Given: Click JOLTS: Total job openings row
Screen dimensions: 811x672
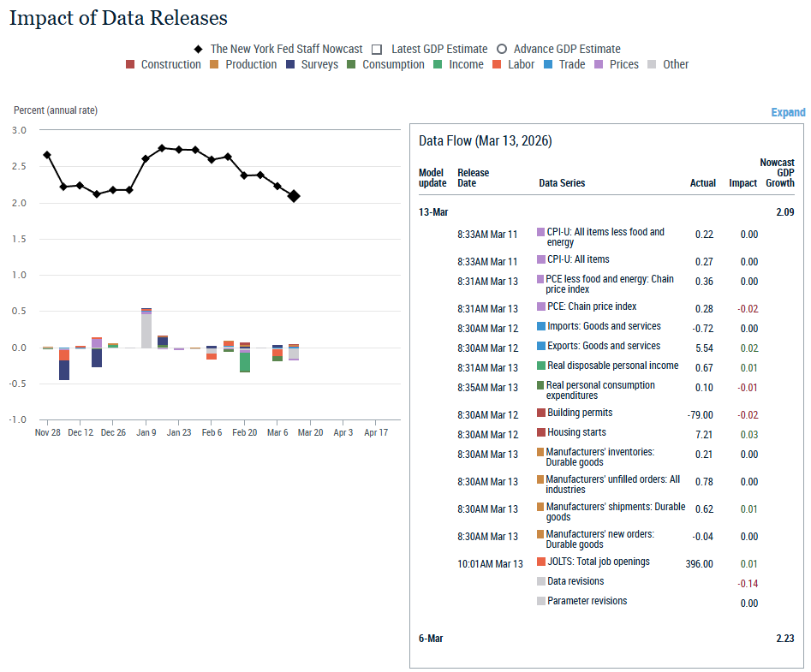Looking at the screenshot, I should point(598,562).
